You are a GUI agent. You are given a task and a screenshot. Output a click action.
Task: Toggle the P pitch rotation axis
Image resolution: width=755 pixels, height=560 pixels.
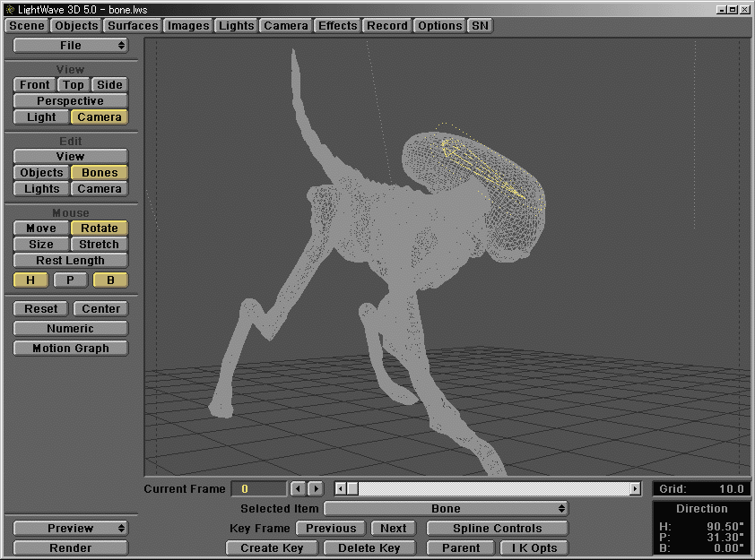[x=70, y=280]
